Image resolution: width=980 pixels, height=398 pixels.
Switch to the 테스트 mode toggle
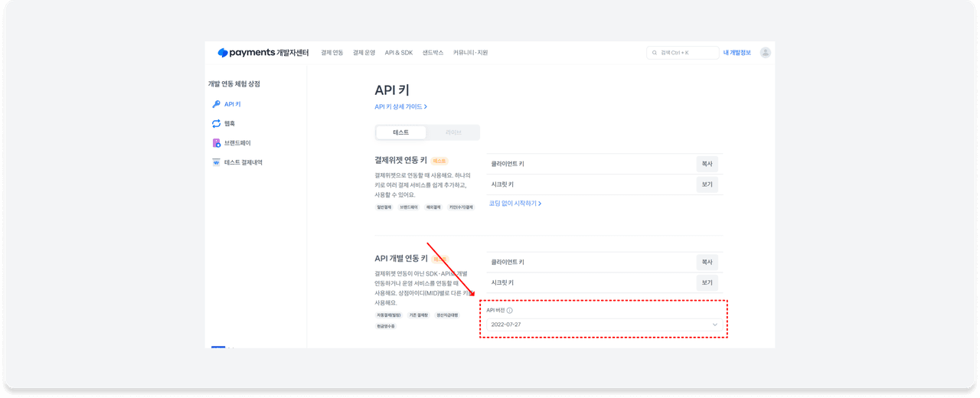[x=400, y=132]
